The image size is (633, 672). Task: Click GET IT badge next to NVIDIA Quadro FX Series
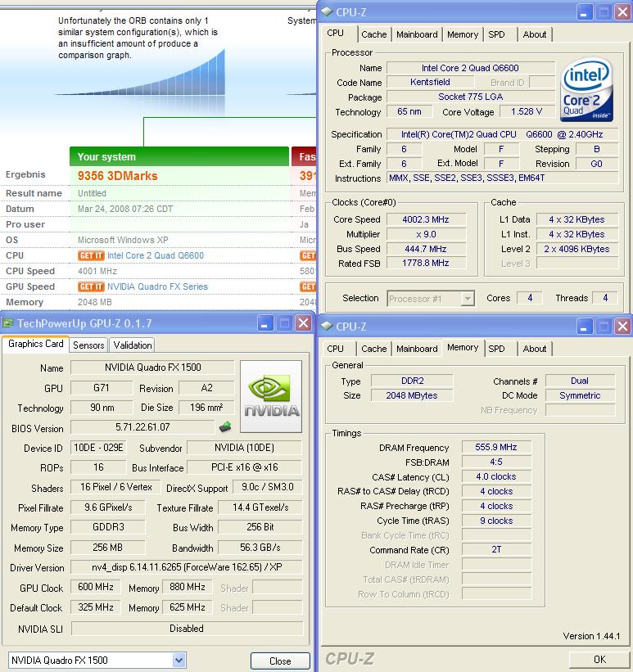91,286
